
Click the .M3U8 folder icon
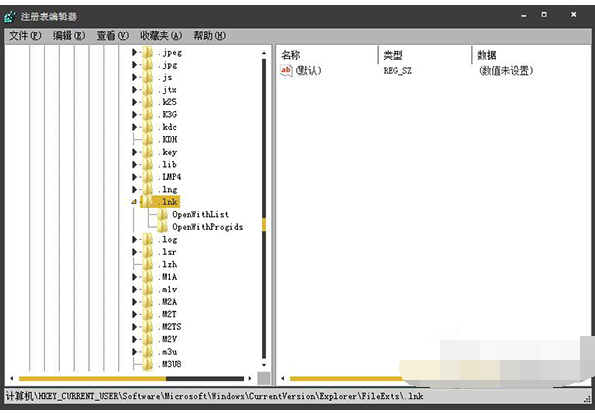(148, 364)
